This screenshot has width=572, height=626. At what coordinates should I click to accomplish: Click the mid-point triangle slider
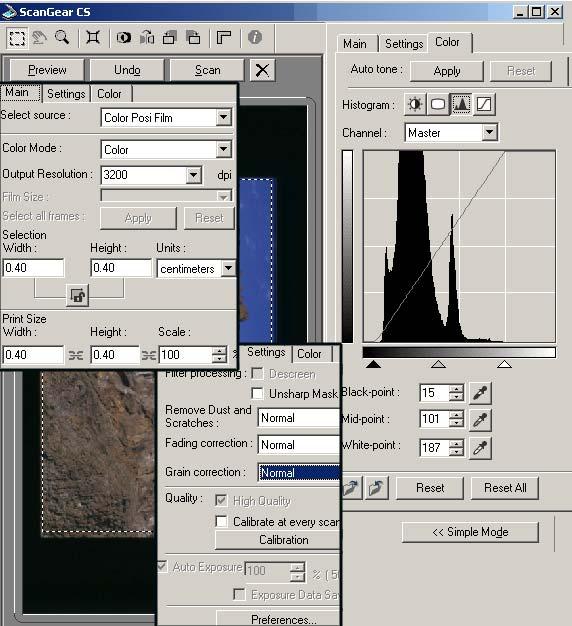pos(438,364)
